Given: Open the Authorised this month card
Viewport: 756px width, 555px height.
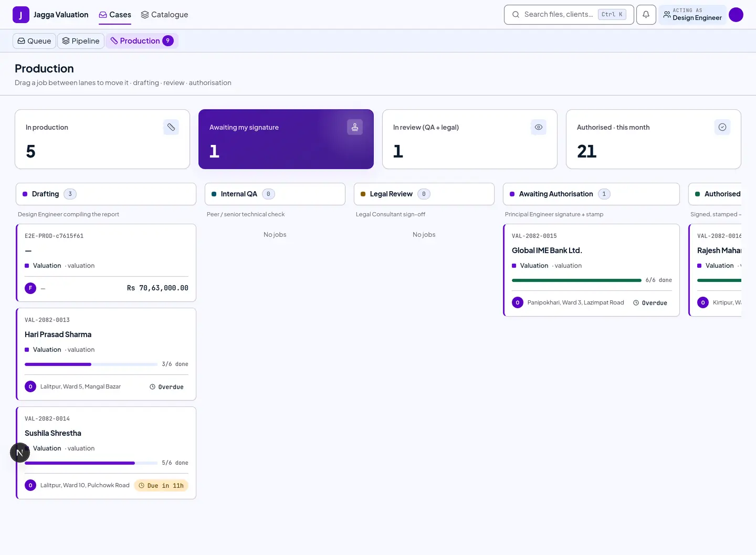Looking at the screenshot, I should coord(654,139).
